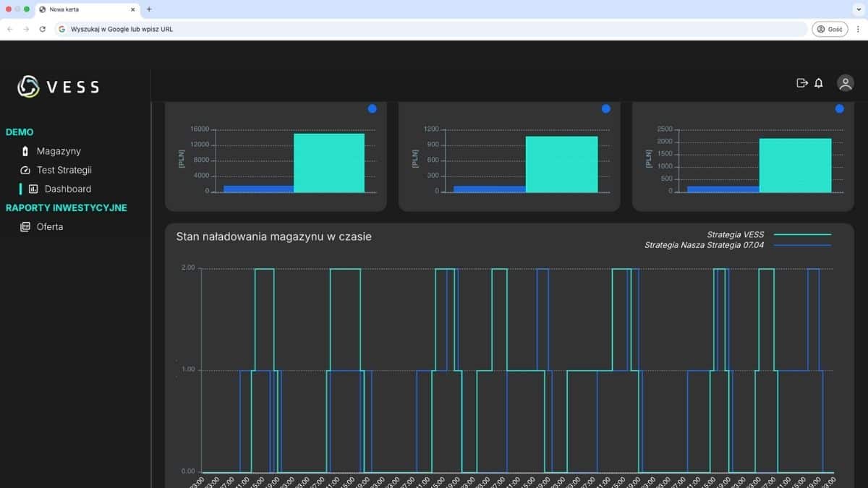Close the Nowa karta tab
Viewport: 868px width, 488px height.
[x=132, y=9]
